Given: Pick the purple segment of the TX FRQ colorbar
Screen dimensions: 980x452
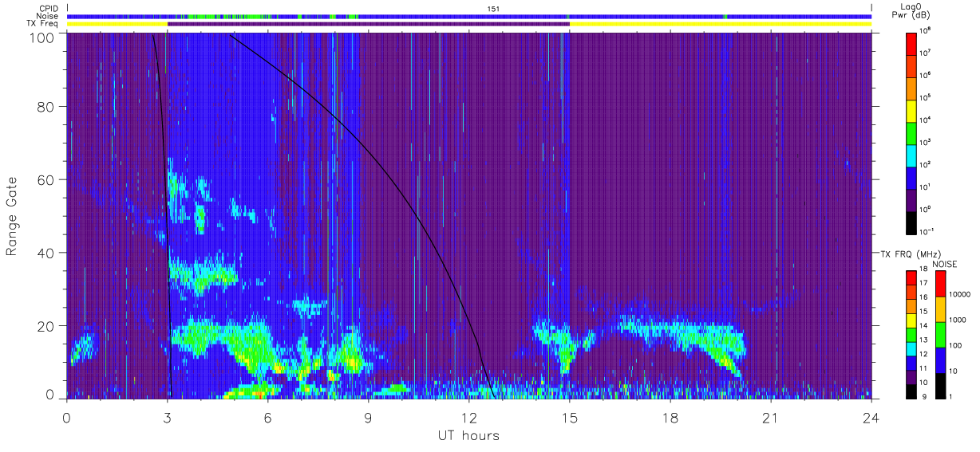Looking at the screenshot, I should 911,375.
